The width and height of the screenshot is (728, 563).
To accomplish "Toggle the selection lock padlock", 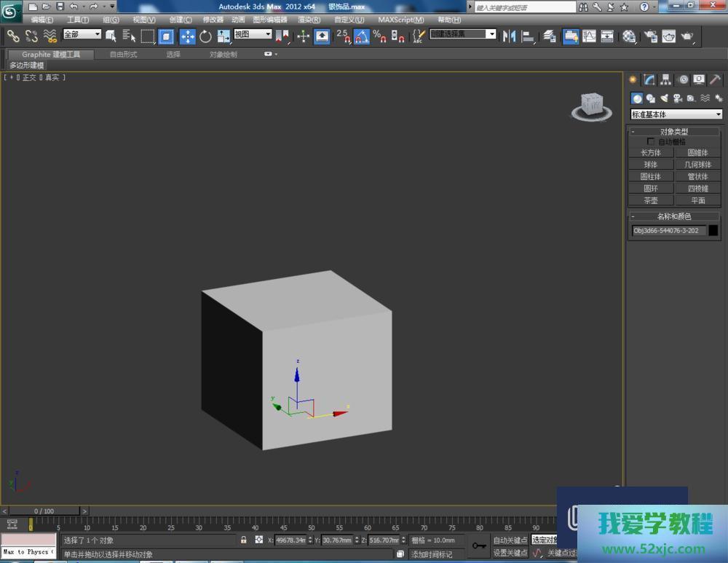I will (244, 540).
